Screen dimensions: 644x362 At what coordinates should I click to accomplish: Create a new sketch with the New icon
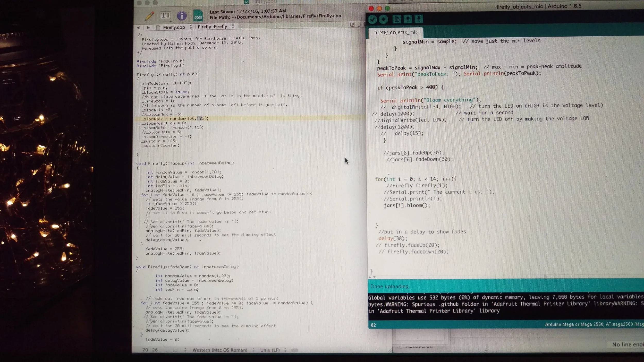(397, 19)
